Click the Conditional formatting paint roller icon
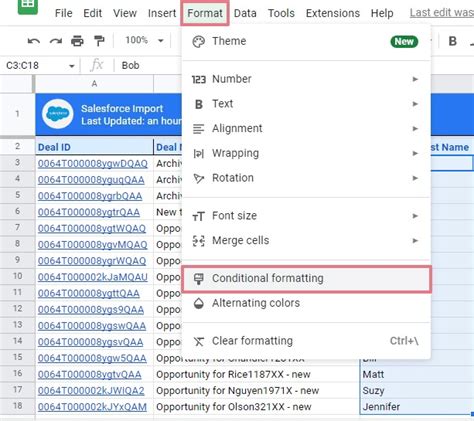 coord(199,279)
